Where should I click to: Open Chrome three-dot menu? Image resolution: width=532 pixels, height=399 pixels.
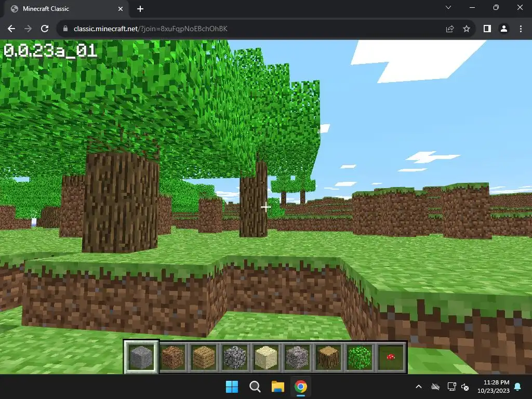coord(521,29)
